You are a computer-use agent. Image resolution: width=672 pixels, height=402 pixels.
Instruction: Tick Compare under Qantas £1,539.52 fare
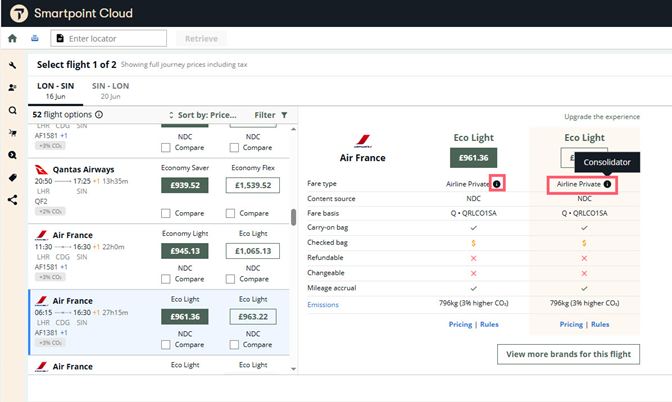(x=230, y=213)
